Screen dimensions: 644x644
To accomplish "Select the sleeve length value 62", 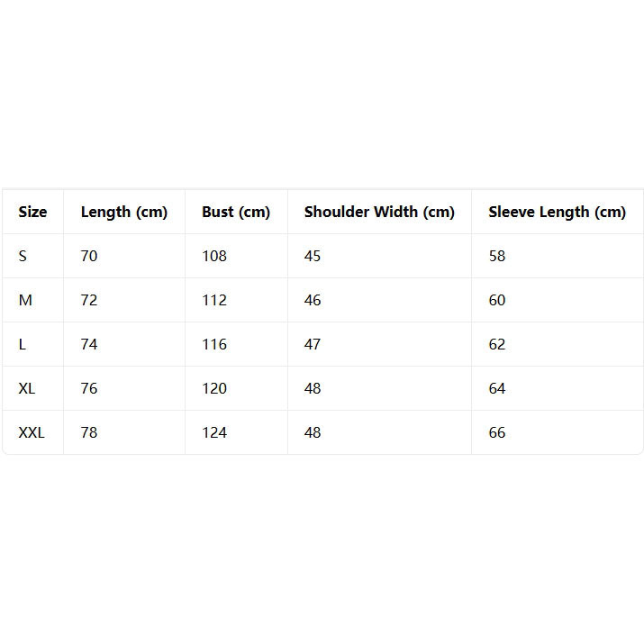I will (x=497, y=344).
